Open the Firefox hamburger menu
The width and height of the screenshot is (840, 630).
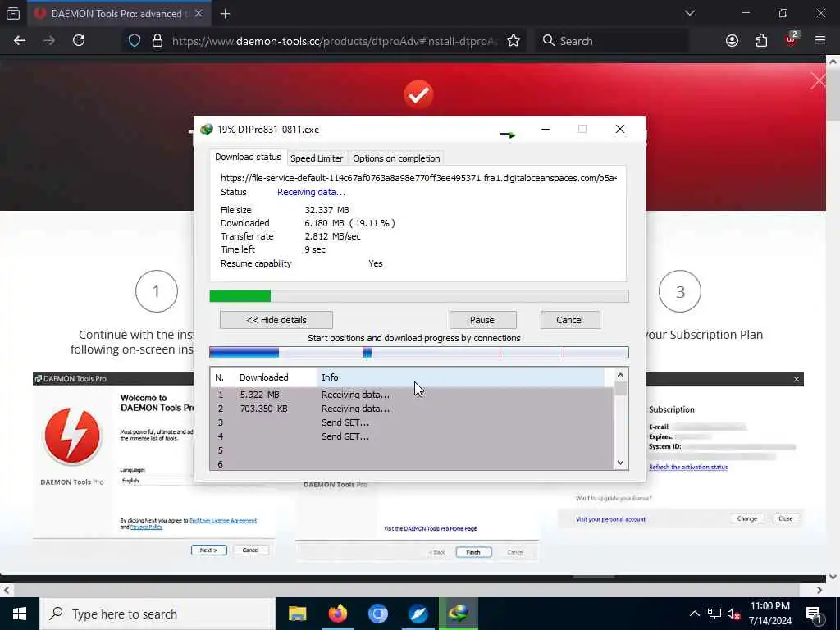pos(820,41)
